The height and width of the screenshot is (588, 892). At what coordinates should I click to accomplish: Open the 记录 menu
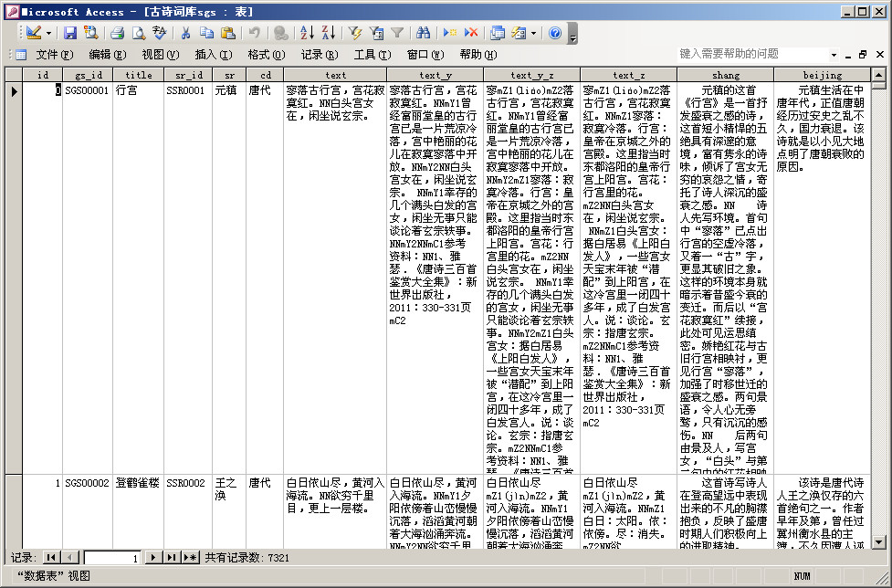tap(320, 55)
